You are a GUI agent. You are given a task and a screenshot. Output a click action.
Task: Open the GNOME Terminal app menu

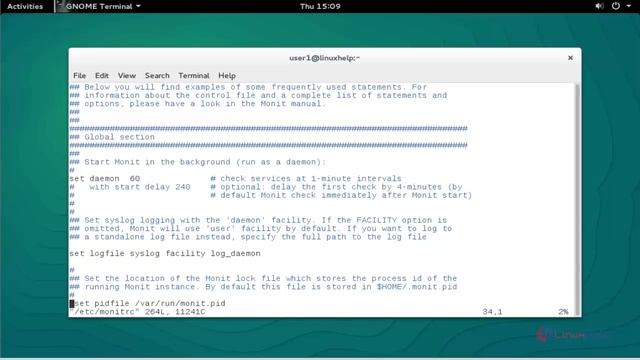(x=99, y=6)
